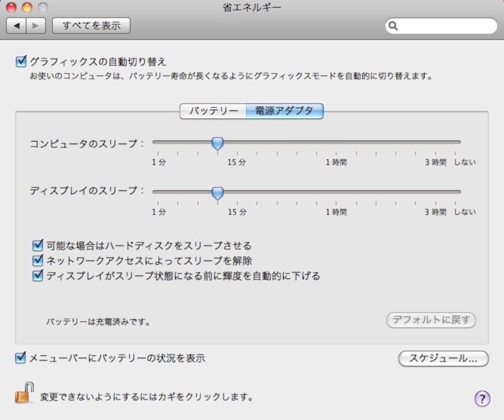Toggle グラフィックスの自動切り替え checkbox
Viewport: 504px width, 420px height.
pyautogui.click(x=21, y=62)
